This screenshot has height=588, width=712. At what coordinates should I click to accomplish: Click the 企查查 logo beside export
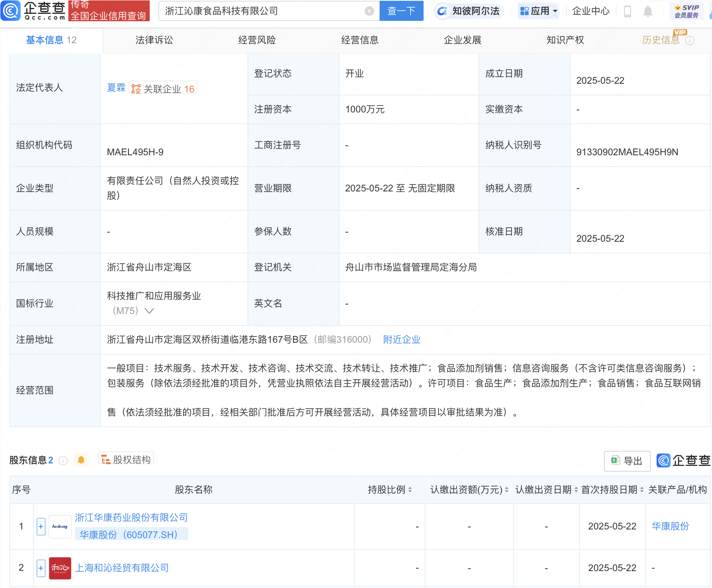[x=683, y=460]
